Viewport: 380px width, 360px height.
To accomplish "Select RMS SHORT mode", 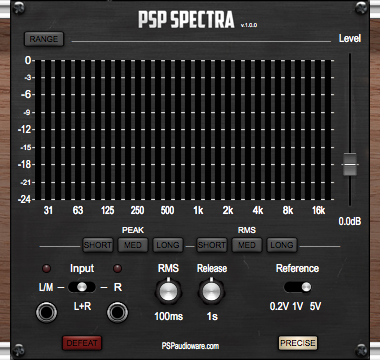I will click(x=212, y=245).
